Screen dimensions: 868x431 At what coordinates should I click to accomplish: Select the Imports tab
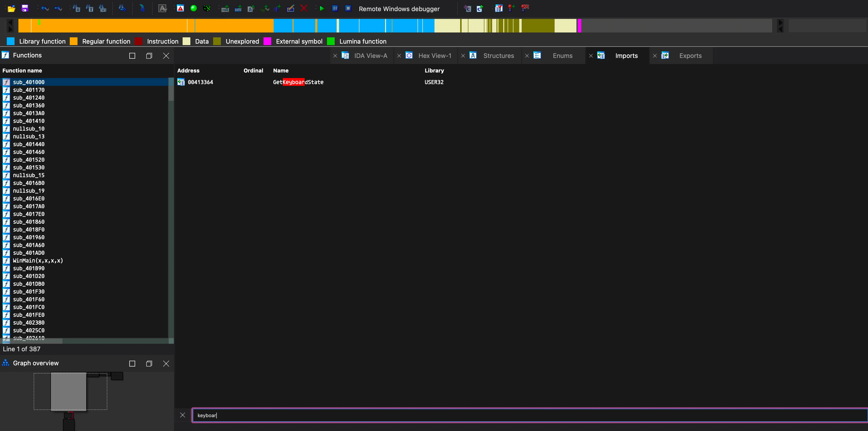pos(626,56)
